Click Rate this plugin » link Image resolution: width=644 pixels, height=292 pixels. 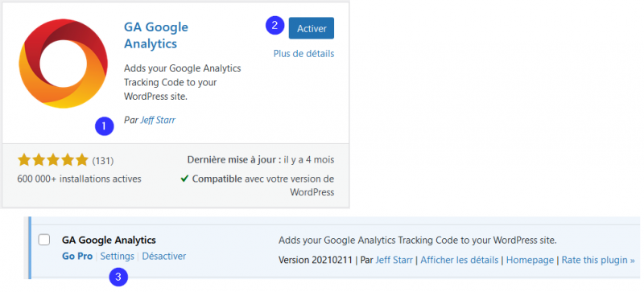pyautogui.click(x=598, y=260)
